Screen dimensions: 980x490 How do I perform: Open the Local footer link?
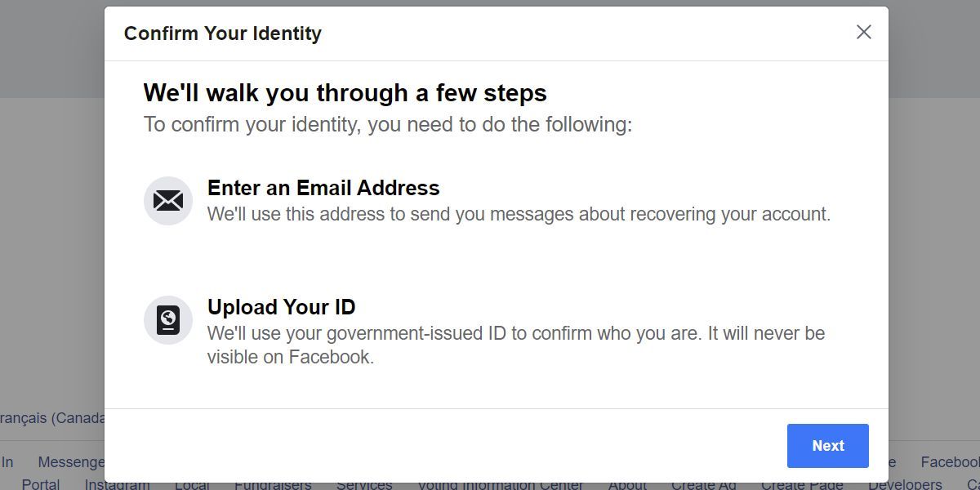click(192, 485)
